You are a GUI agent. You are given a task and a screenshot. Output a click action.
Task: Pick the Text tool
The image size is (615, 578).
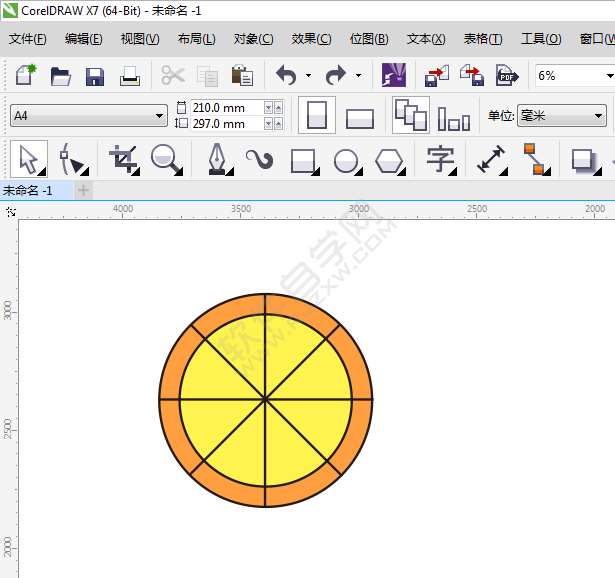tap(440, 159)
